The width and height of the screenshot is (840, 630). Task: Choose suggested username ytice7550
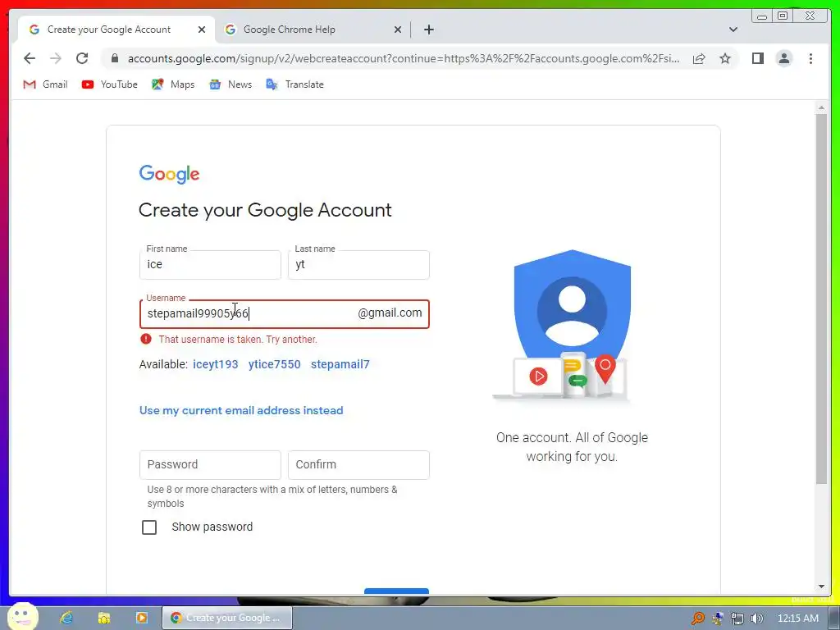[x=274, y=364]
